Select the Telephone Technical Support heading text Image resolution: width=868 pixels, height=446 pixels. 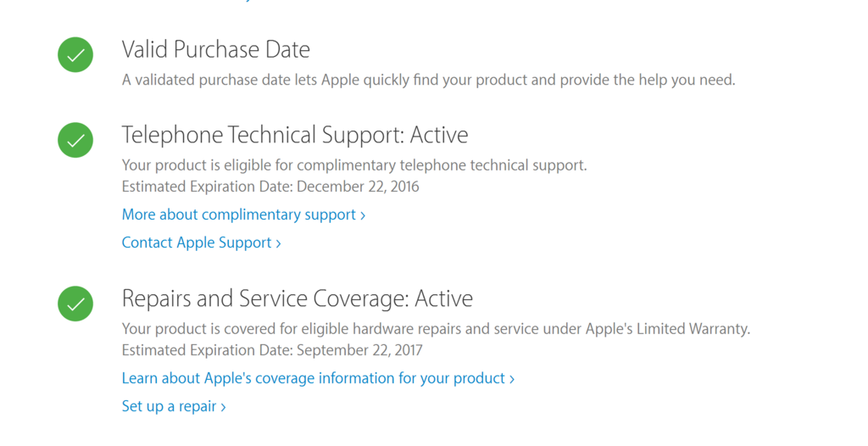pos(295,135)
